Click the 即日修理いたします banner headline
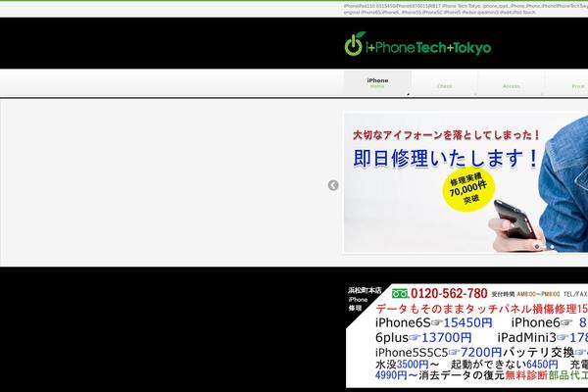Screen dimensions: 588x392 tap(446, 158)
